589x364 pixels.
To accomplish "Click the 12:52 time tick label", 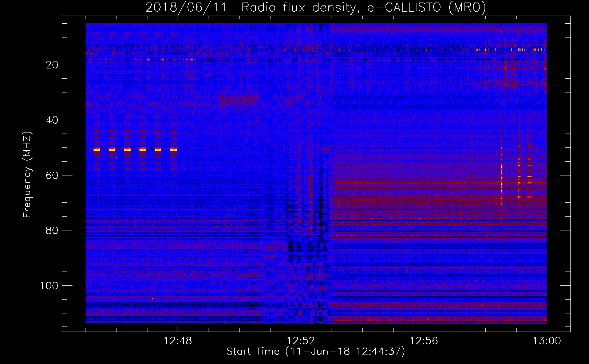I will 301,341.
